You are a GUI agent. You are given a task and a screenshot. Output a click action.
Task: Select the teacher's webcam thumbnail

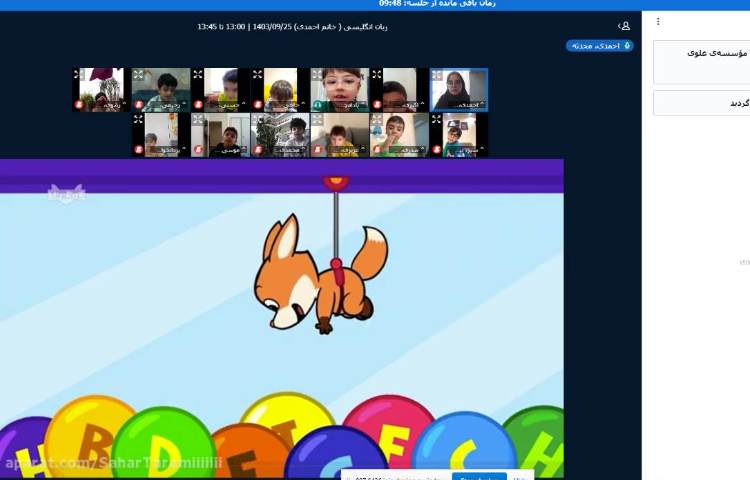pos(459,88)
